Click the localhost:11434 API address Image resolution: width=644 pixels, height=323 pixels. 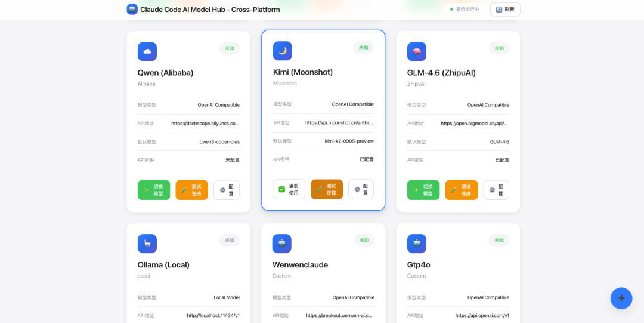click(x=213, y=316)
